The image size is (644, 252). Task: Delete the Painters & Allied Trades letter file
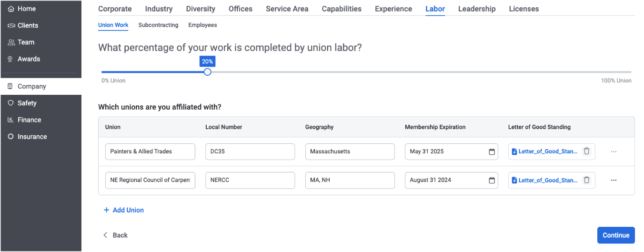(586, 151)
